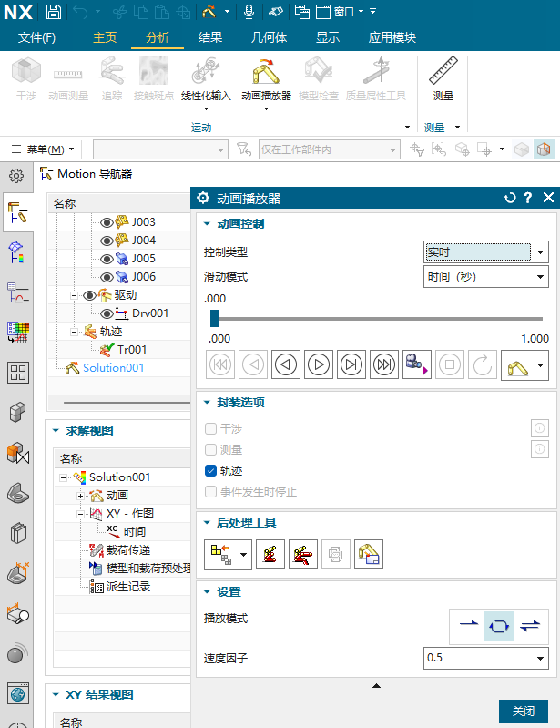Select the 载荷传递 tree item
This screenshot has width=560, height=728.
point(128,550)
